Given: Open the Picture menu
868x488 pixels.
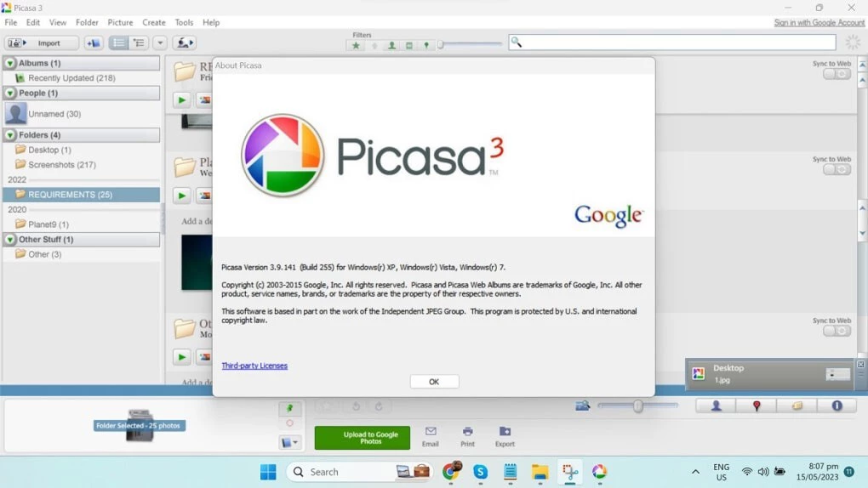Looking at the screenshot, I should 120,22.
